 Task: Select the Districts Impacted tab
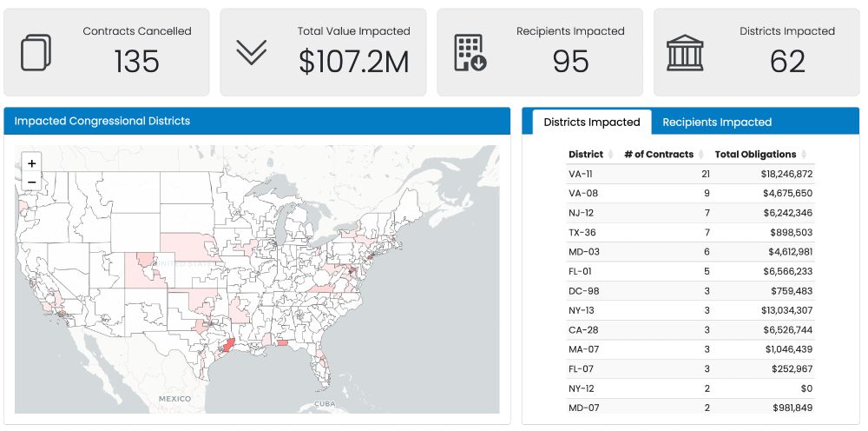(x=592, y=123)
